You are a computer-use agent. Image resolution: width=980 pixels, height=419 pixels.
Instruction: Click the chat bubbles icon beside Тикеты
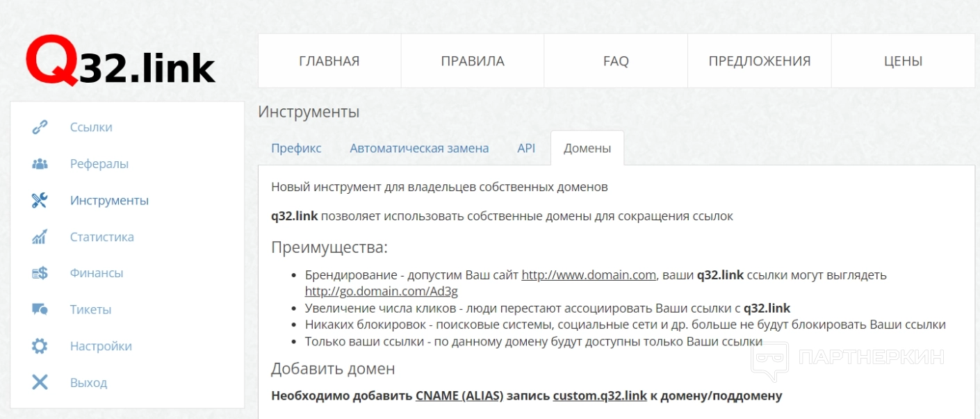click(40, 310)
